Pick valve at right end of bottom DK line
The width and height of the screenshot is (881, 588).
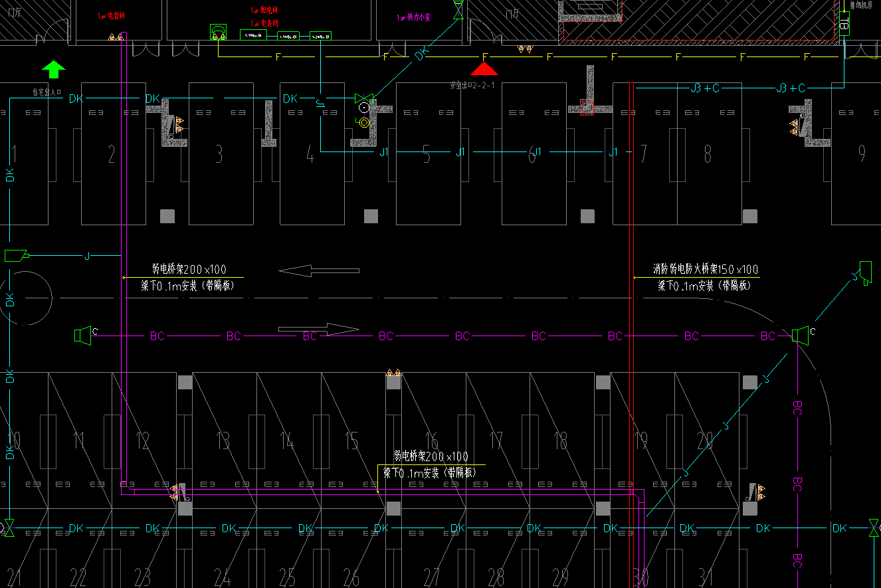click(x=873, y=528)
